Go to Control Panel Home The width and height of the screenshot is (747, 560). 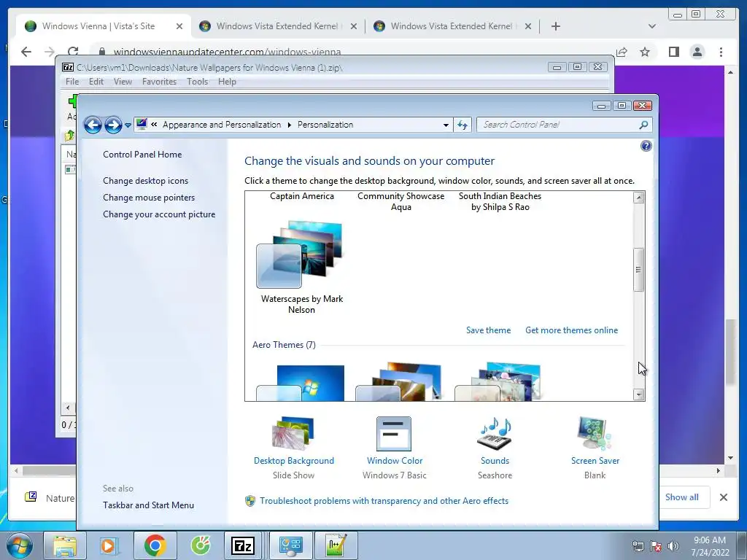(x=142, y=155)
